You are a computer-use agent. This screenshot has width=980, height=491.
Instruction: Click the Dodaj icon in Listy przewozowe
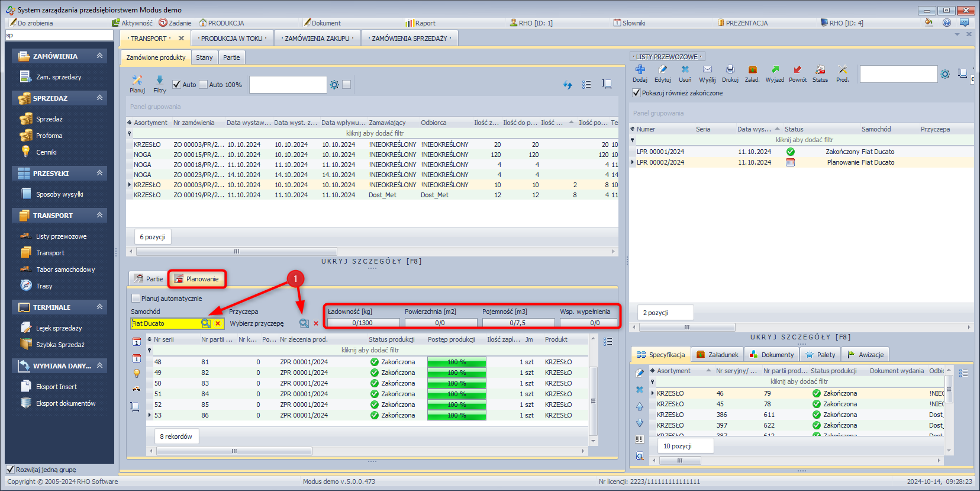640,70
